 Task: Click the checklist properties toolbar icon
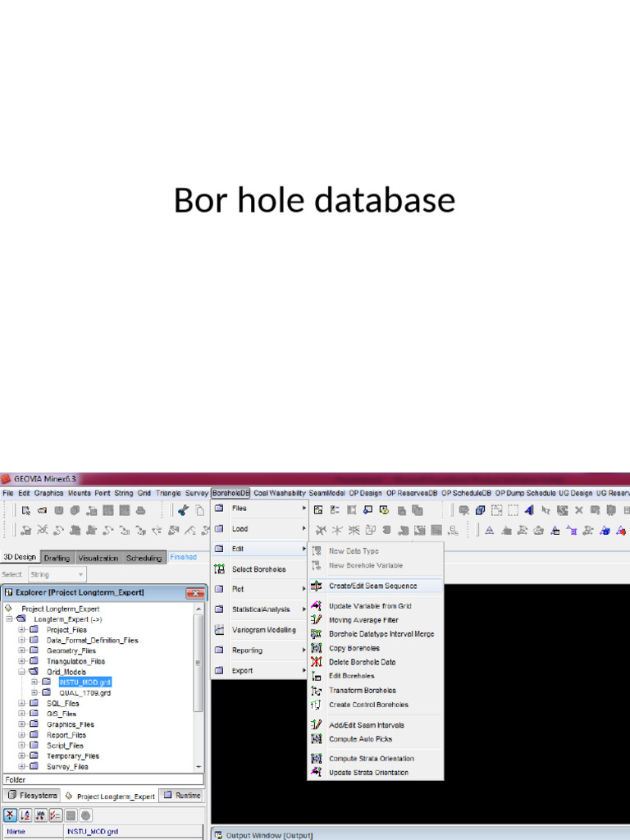(55, 815)
